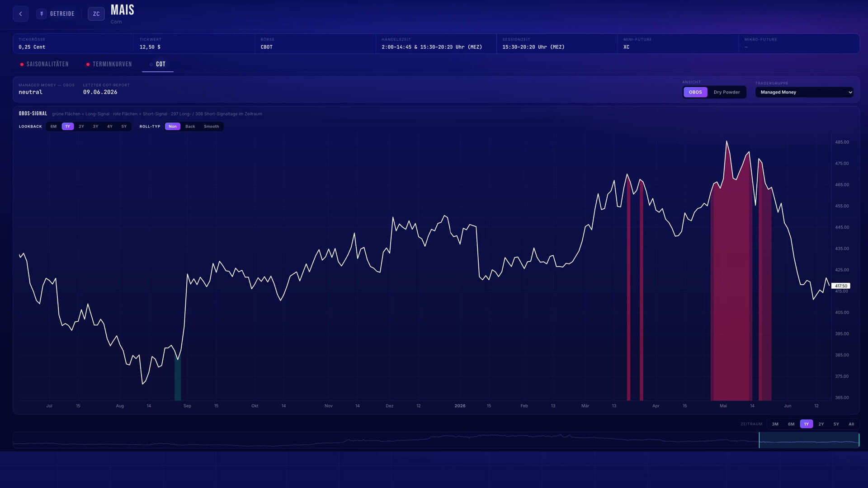The image size is (868, 488).
Task: Set lookback to 5Y
Action: pyautogui.click(x=124, y=127)
